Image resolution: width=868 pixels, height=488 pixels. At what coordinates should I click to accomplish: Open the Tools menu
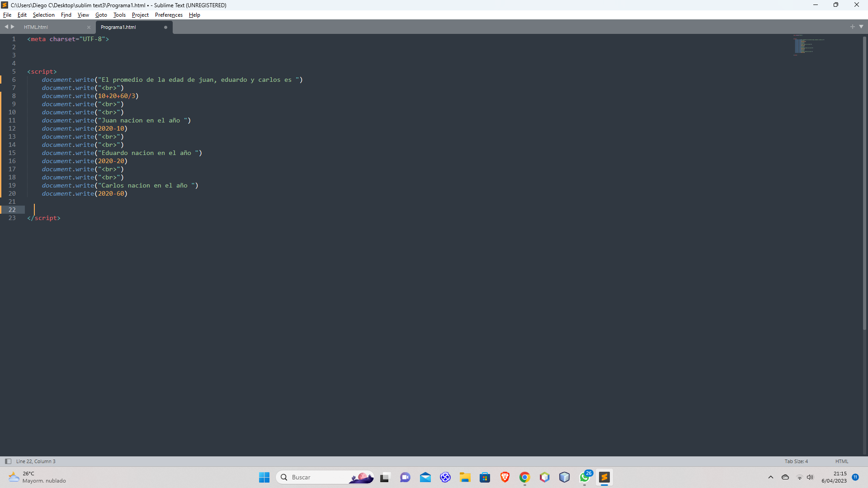tap(119, 15)
